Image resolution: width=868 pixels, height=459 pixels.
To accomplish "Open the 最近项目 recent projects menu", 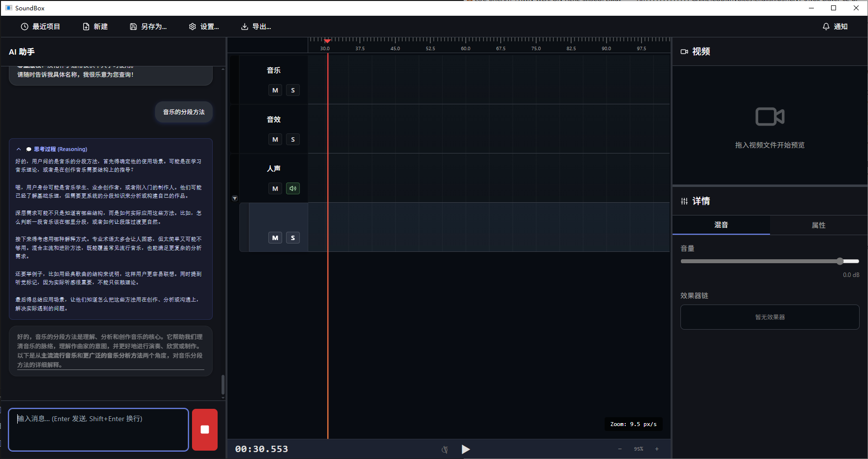I will tap(40, 27).
